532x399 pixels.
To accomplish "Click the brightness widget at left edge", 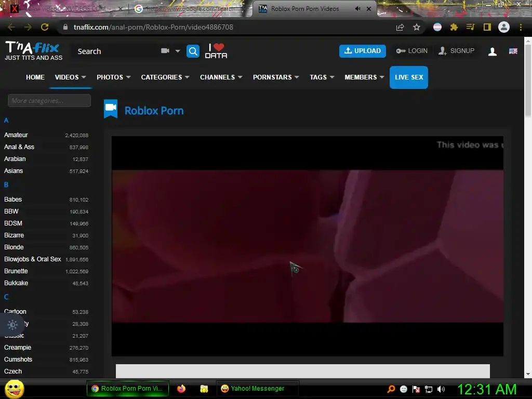I will [12, 325].
